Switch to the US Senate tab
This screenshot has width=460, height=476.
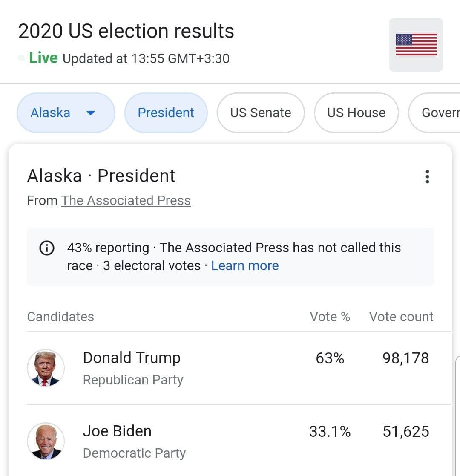tap(261, 113)
